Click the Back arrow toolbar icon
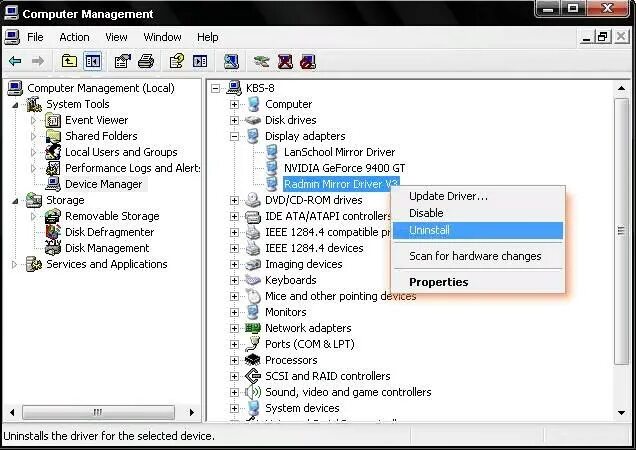 (x=15, y=61)
